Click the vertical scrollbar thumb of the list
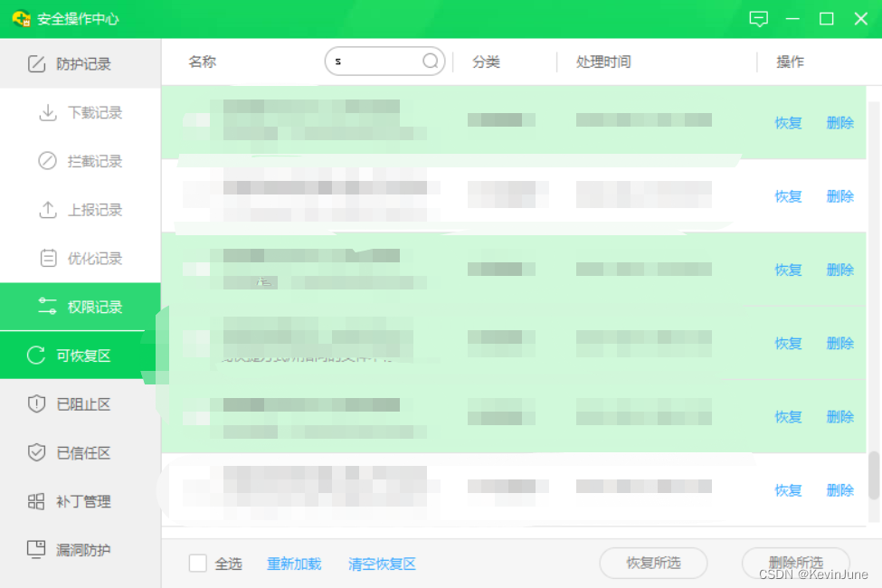The image size is (882, 588). point(874,475)
